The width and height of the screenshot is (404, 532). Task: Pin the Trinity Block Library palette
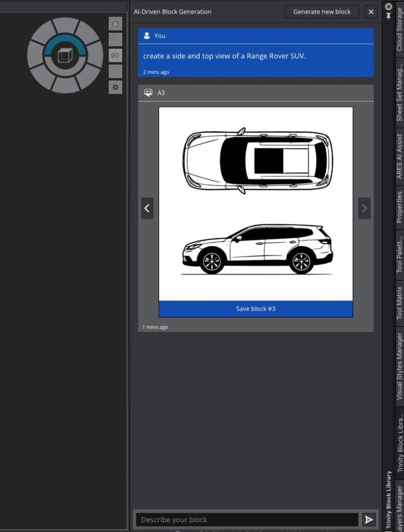(x=389, y=16)
